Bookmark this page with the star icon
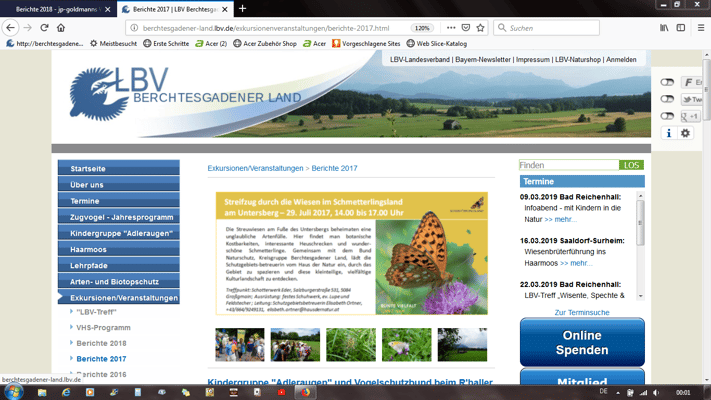The width and height of the screenshot is (711, 400). (480, 28)
